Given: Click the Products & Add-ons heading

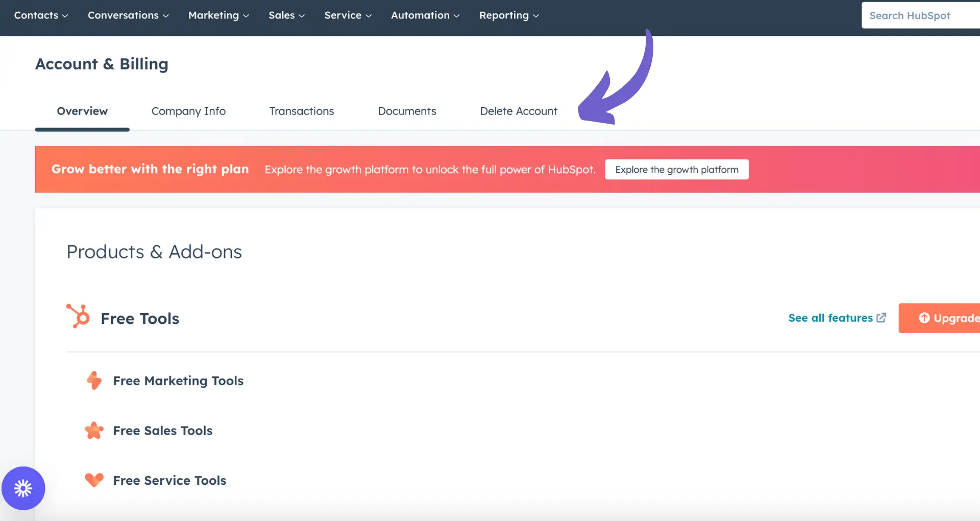Looking at the screenshot, I should (154, 252).
